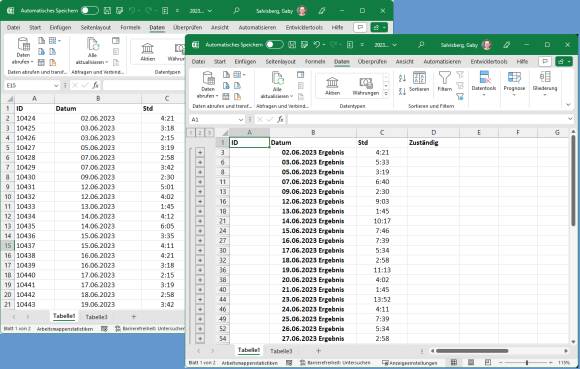Add a new sheet in the front window
The width and height of the screenshot is (580, 369).
318,351
